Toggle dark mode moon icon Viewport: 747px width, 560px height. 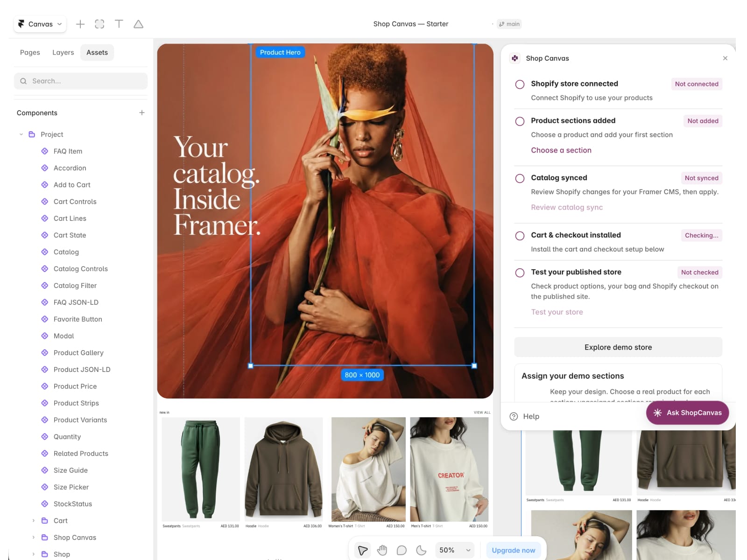[x=421, y=550]
